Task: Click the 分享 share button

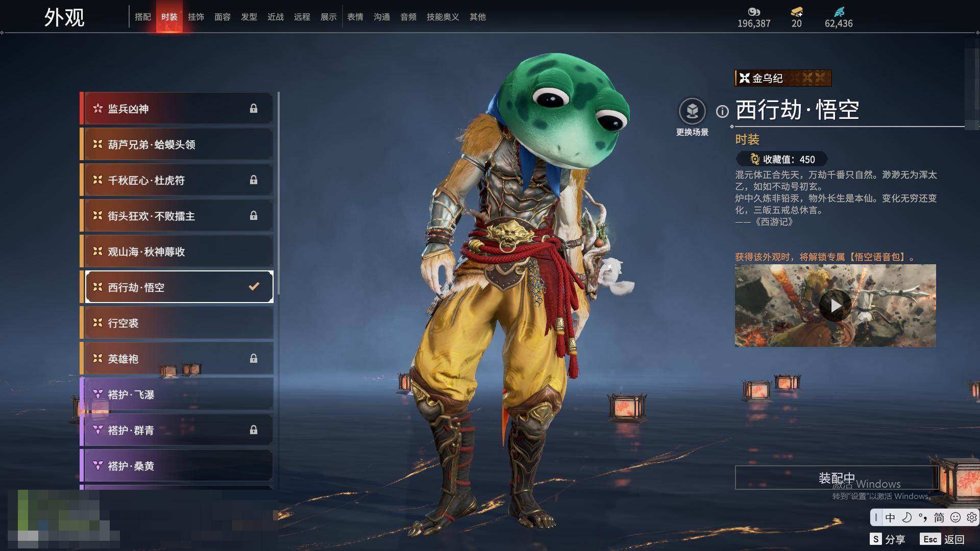Action: coord(888,539)
